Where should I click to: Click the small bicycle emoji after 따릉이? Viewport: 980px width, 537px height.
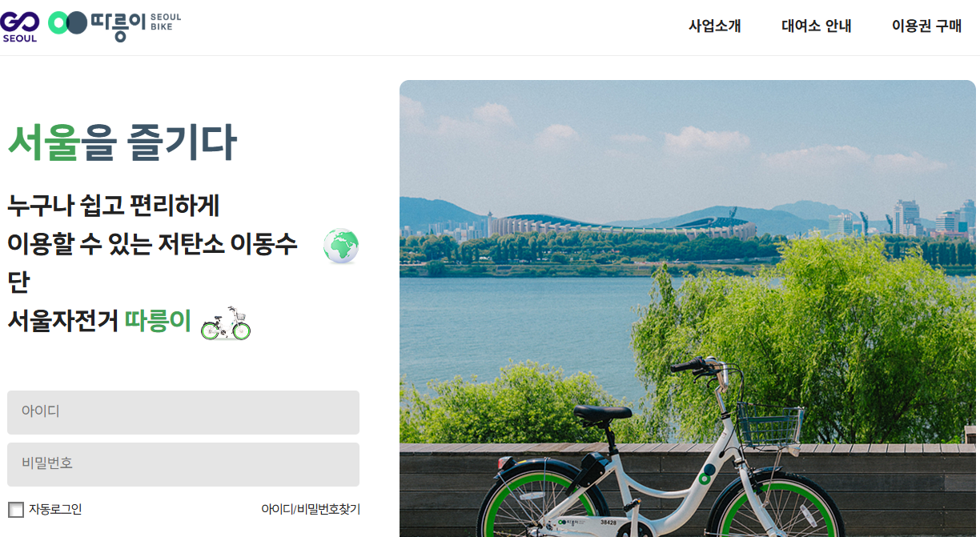(x=226, y=323)
